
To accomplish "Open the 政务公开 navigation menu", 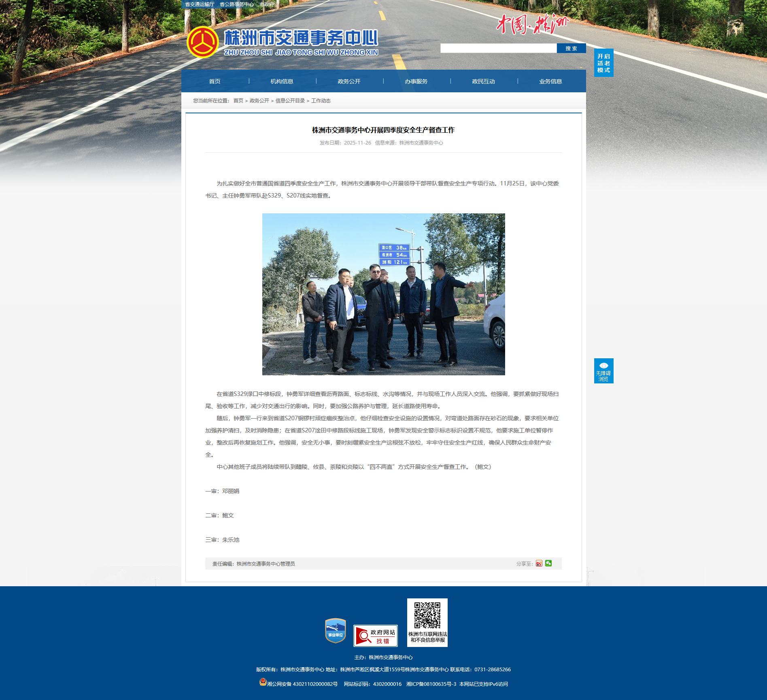I will click(349, 81).
